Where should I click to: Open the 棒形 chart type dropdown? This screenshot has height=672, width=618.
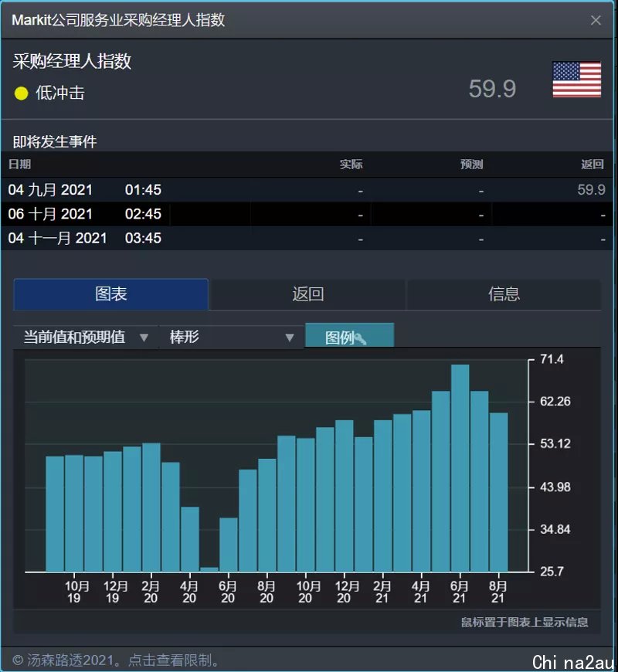pos(232,337)
